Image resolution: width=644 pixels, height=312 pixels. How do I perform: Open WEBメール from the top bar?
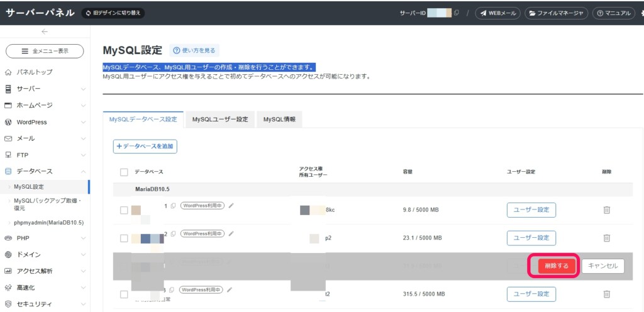click(x=498, y=13)
